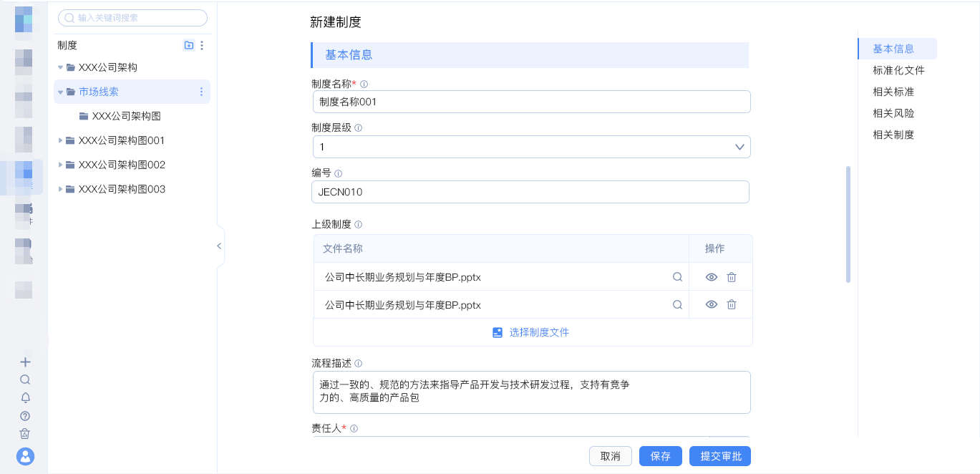Jump to the 相关风险 section
980x474 pixels.
893,113
